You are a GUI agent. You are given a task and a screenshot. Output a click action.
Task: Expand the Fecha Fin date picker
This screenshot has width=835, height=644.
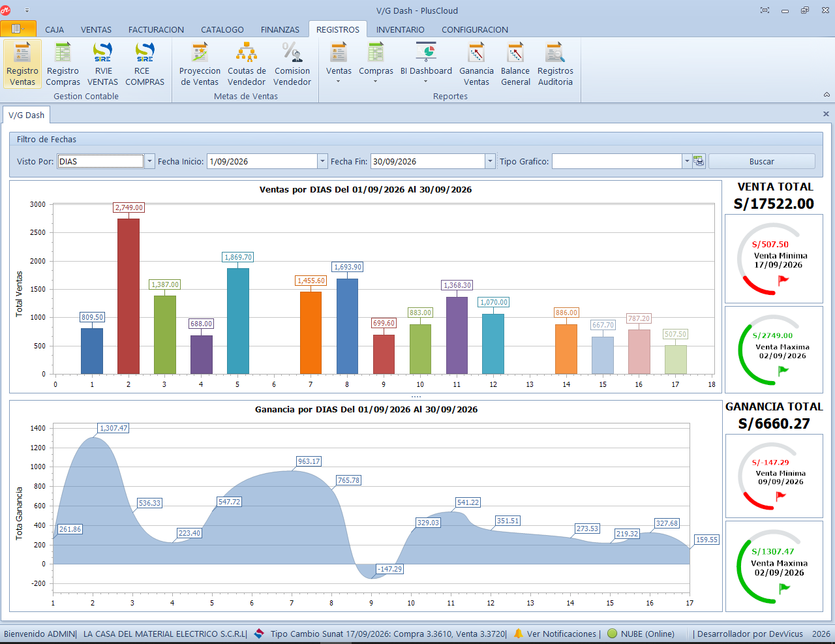pos(490,161)
